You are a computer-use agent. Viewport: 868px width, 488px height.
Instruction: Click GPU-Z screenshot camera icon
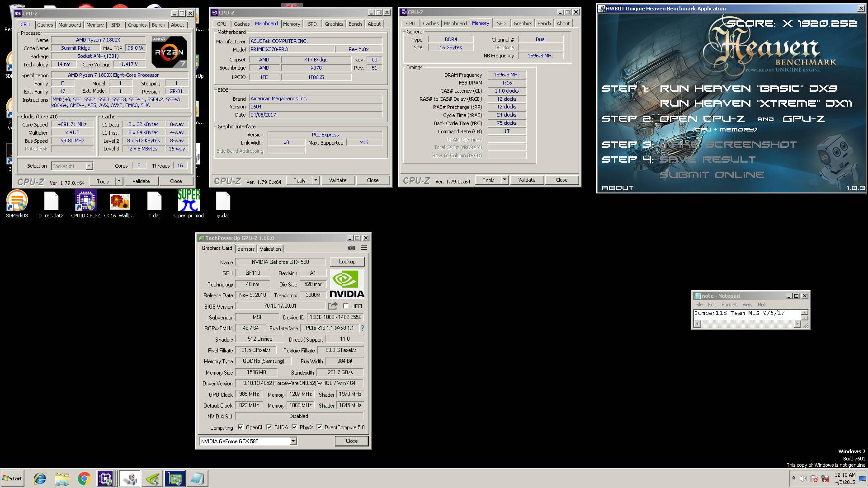tap(352, 248)
